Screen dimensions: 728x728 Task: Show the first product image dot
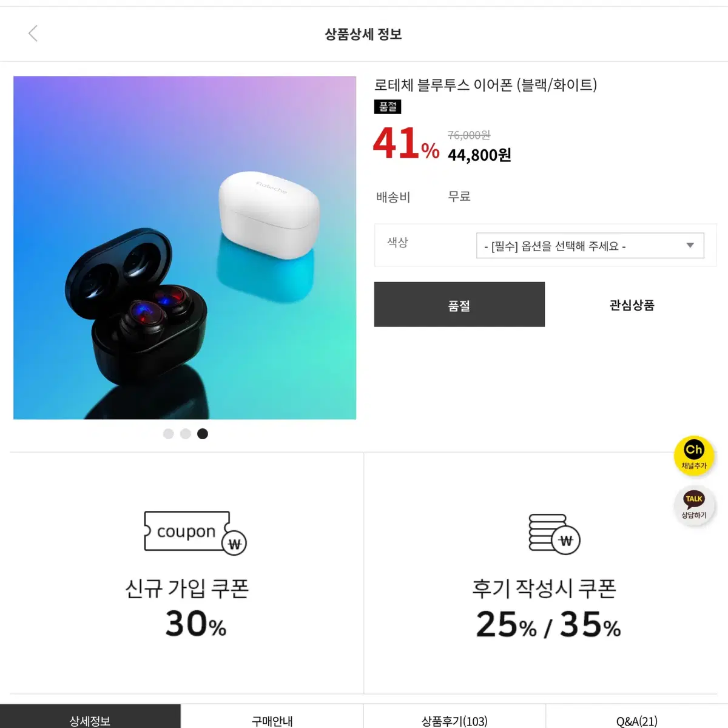pyautogui.click(x=169, y=434)
